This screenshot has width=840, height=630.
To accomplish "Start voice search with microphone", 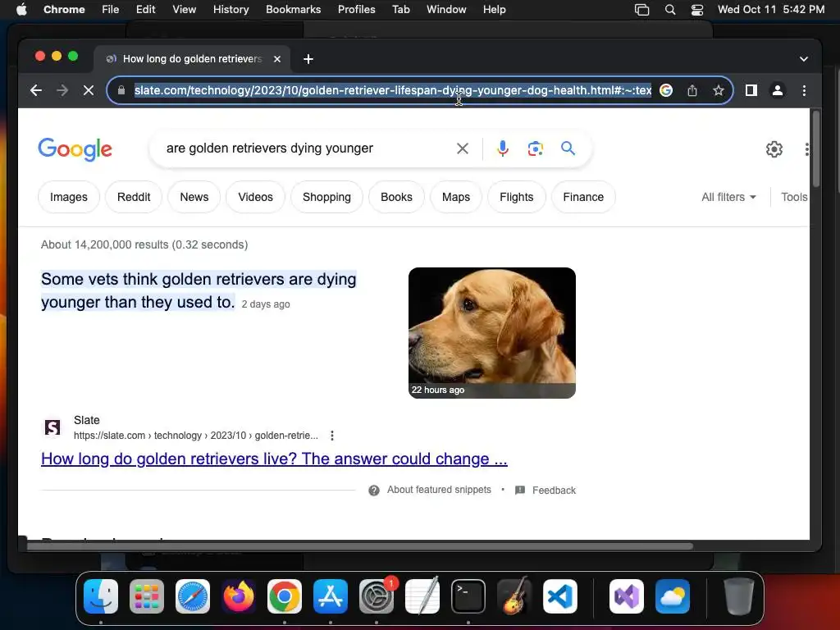I will click(503, 148).
